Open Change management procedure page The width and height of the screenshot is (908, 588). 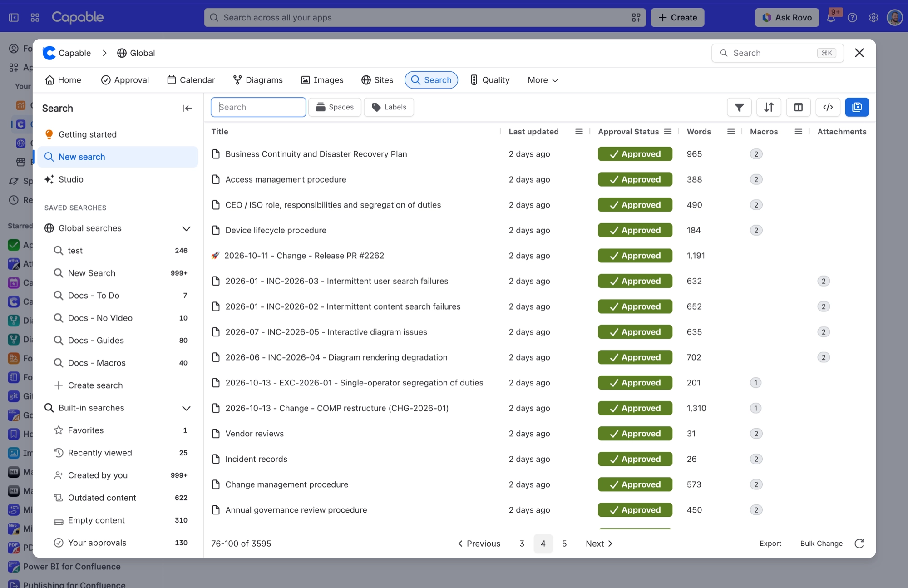[287, 484]
